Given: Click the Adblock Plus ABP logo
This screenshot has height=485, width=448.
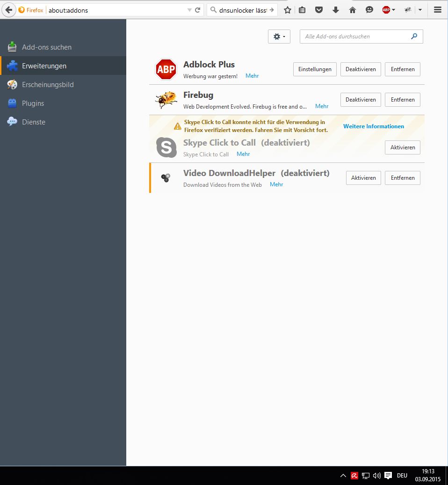Looking at the screenshot, I should (x=166, y=69).
